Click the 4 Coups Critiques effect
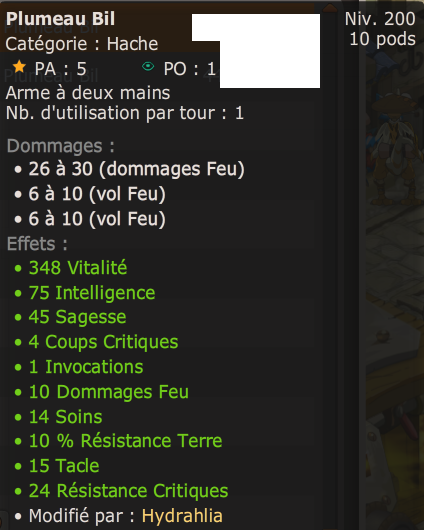The height and width of the screenshot is (530, 424). 103,342
